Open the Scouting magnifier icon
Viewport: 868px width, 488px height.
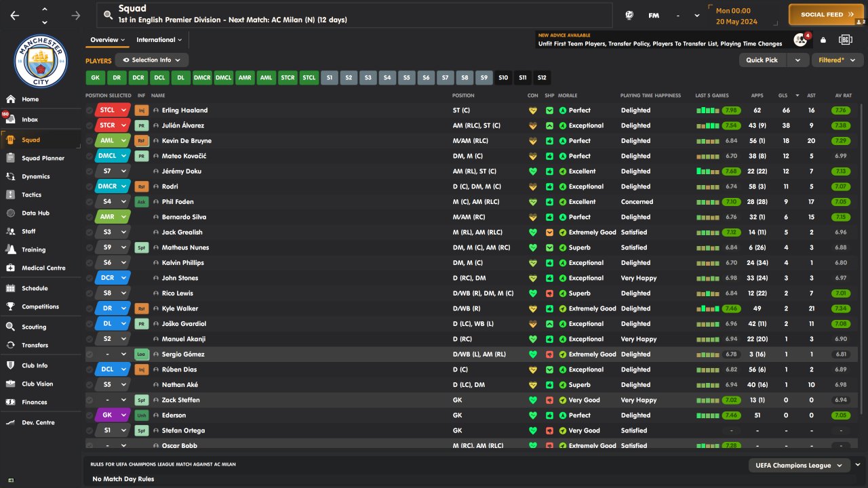(10, 327)
